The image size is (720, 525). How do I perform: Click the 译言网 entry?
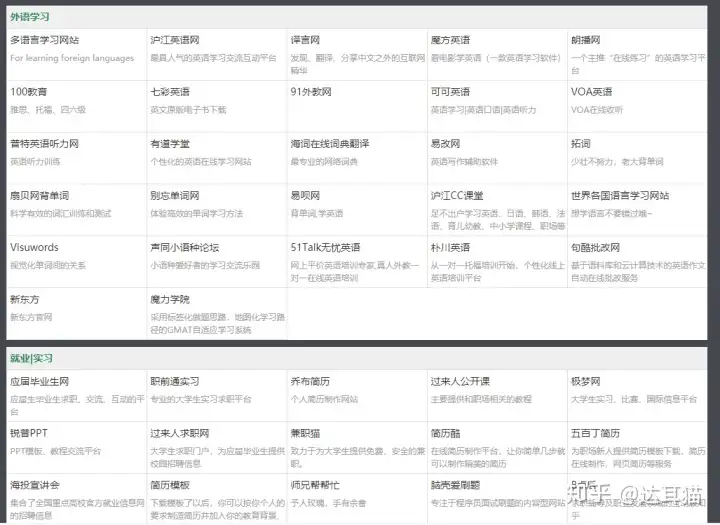(305, 40)
